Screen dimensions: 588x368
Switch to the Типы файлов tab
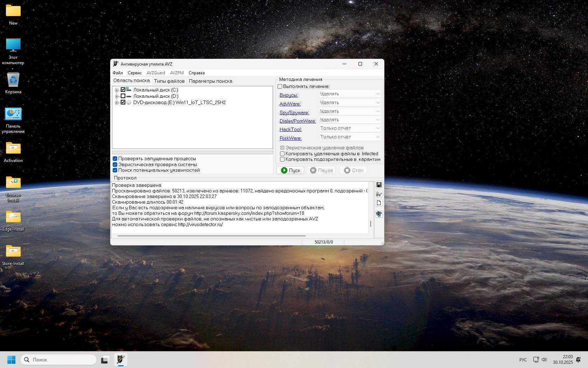169,81
